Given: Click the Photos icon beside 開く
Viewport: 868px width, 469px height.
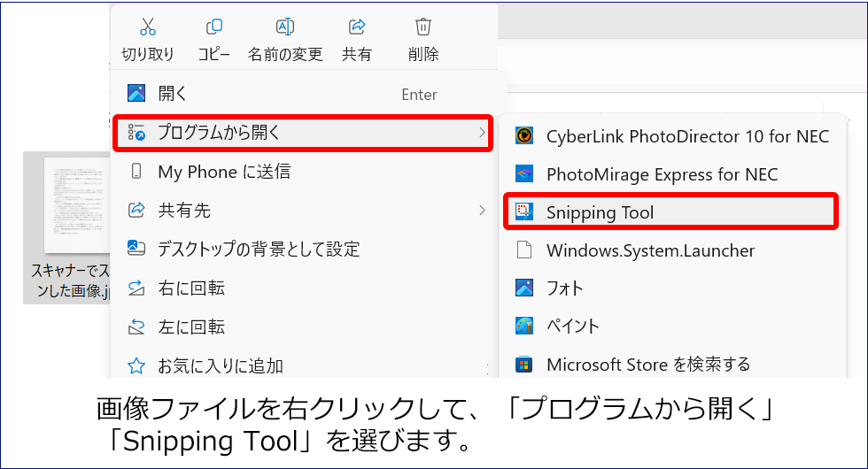Looking at the screenshot, I should (136, 93).
